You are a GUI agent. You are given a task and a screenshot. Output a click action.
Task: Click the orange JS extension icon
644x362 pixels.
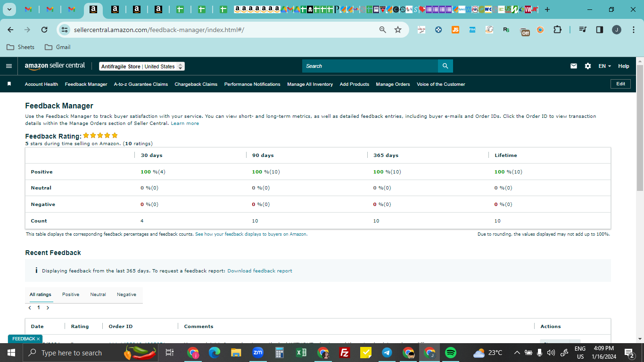pos(455,30)
